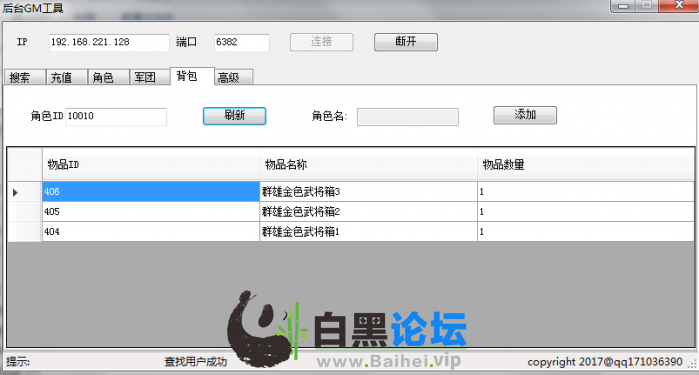Open the 高级 tab
Image resolution: width=699 pixels, height=375 pixels.
pos(234,77)
